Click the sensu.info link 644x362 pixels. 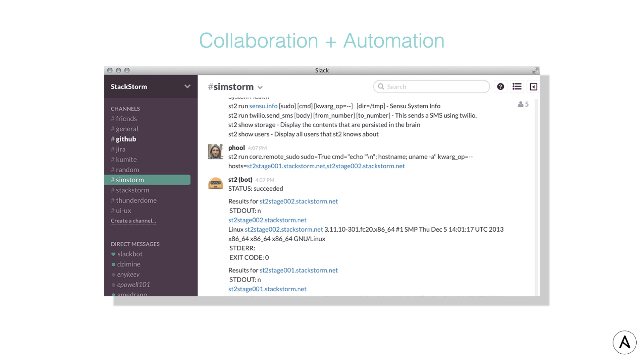pos(263,106)
